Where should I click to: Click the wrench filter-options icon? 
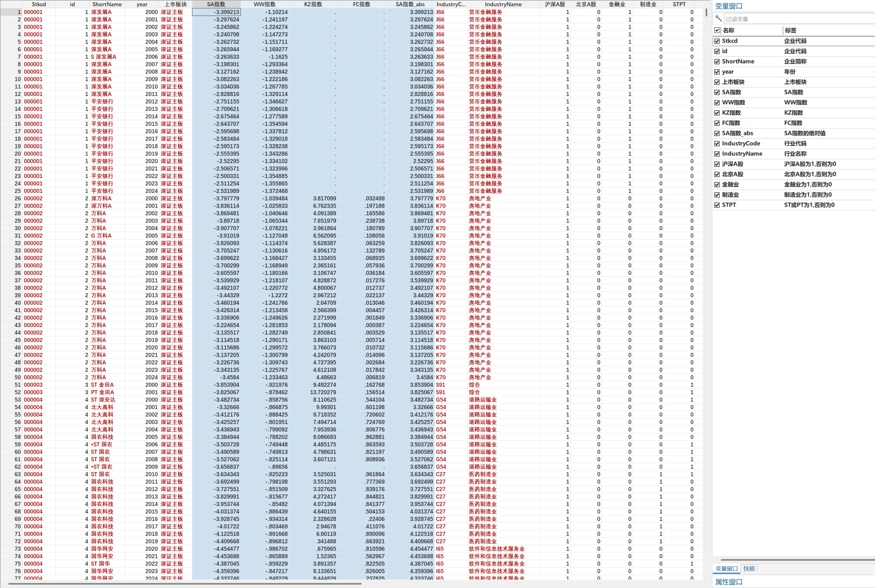(x=718, y=18)
